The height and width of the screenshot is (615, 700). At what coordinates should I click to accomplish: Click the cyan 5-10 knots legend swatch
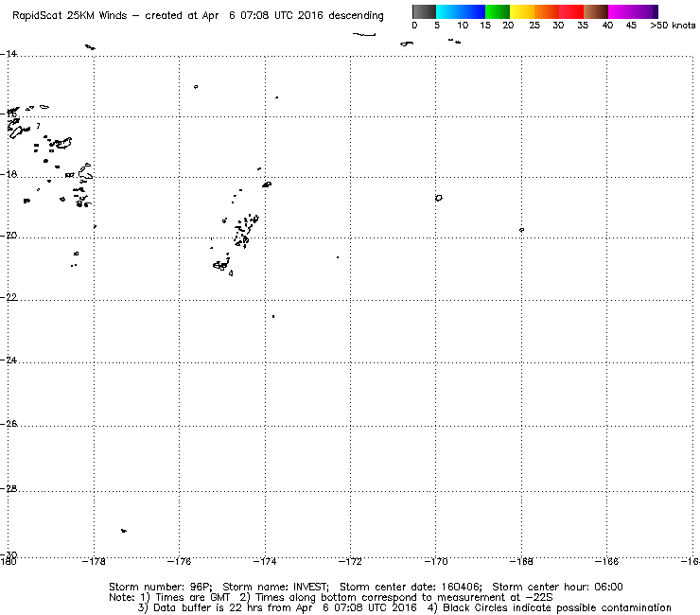click(448, 11)
